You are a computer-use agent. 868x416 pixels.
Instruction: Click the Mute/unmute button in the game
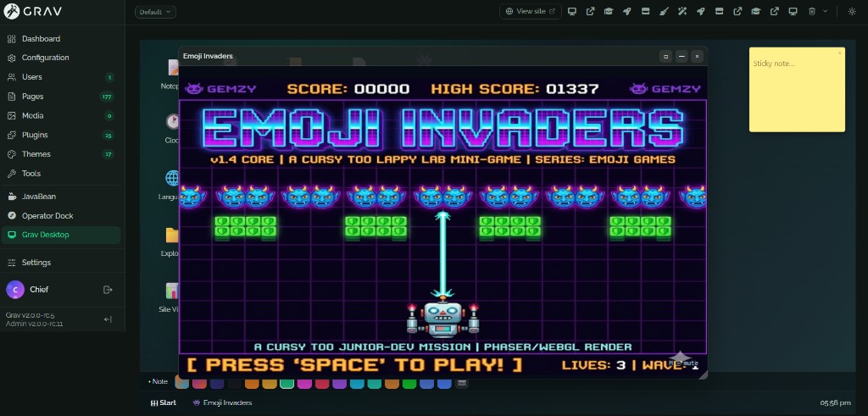(x=682, y=363)
